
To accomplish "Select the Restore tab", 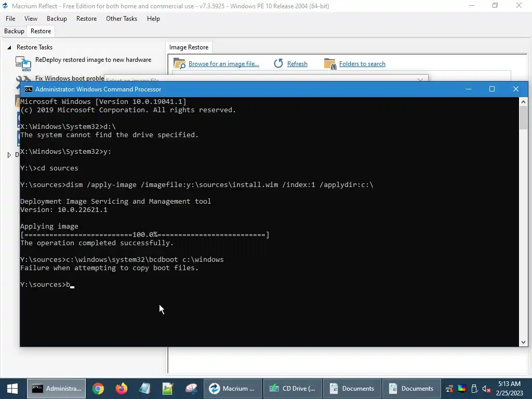I will coord(41,31).
